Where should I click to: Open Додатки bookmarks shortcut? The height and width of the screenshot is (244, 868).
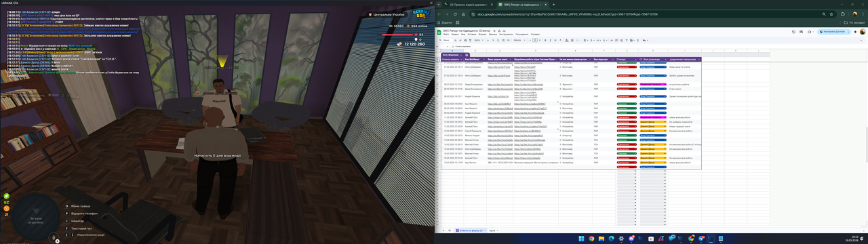pyautogui.click(x=444, y=22)
